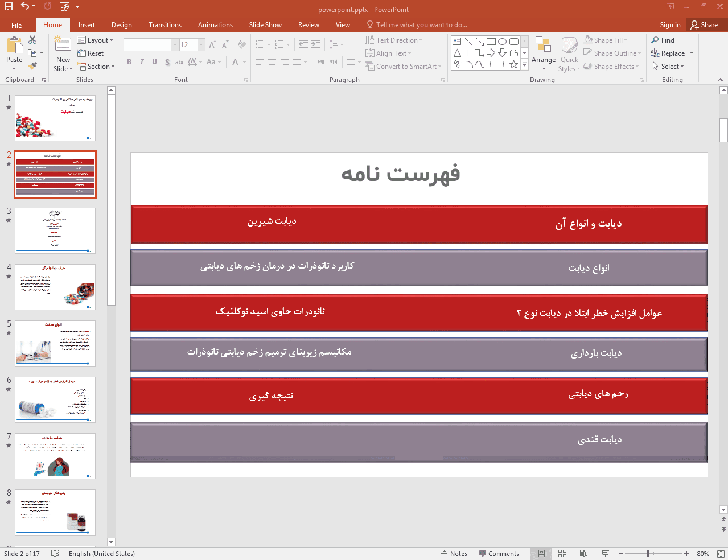
Task: Clear all formatting icon
Action: coord(242,44)
